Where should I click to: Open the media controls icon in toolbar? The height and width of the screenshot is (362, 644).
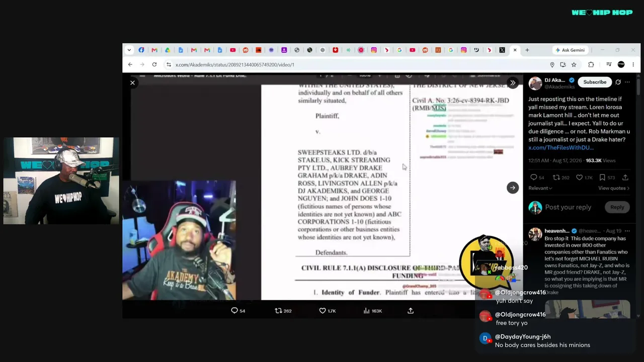609,64
